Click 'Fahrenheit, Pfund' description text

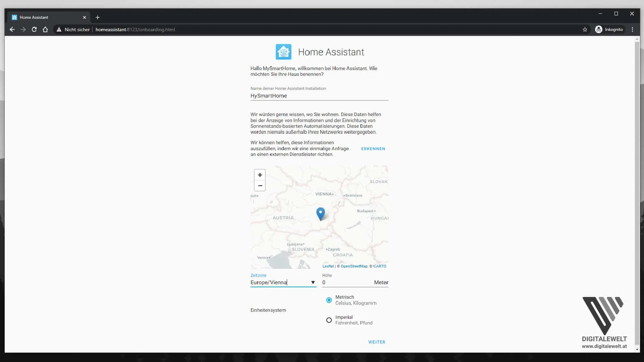[354, 323]
